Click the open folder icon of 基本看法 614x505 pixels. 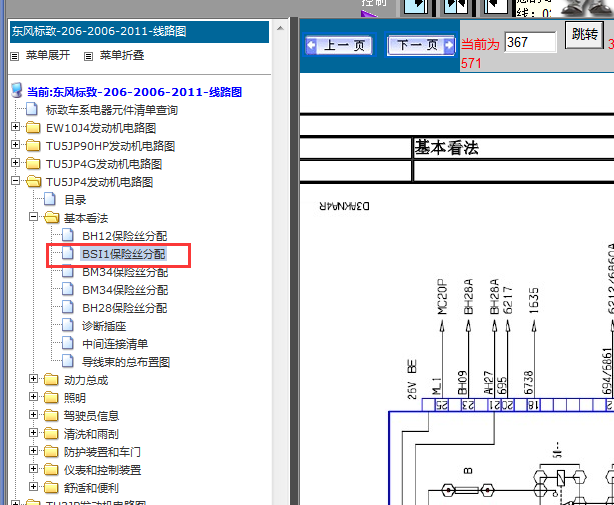tap(51, 217)
